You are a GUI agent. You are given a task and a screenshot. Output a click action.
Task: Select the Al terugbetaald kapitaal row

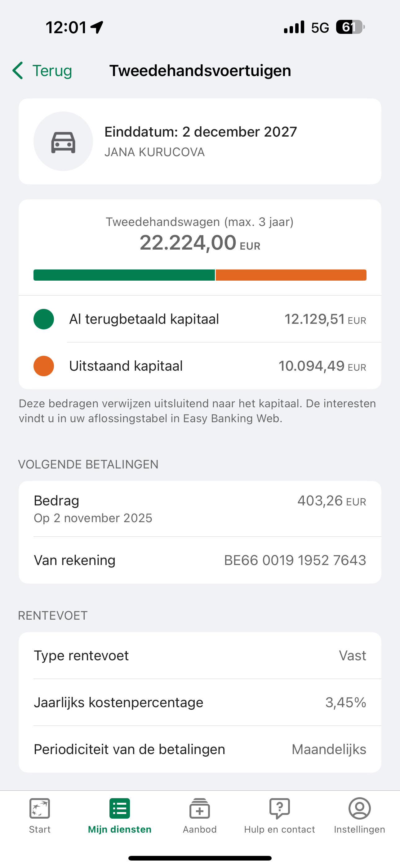(x=200, y=319)
